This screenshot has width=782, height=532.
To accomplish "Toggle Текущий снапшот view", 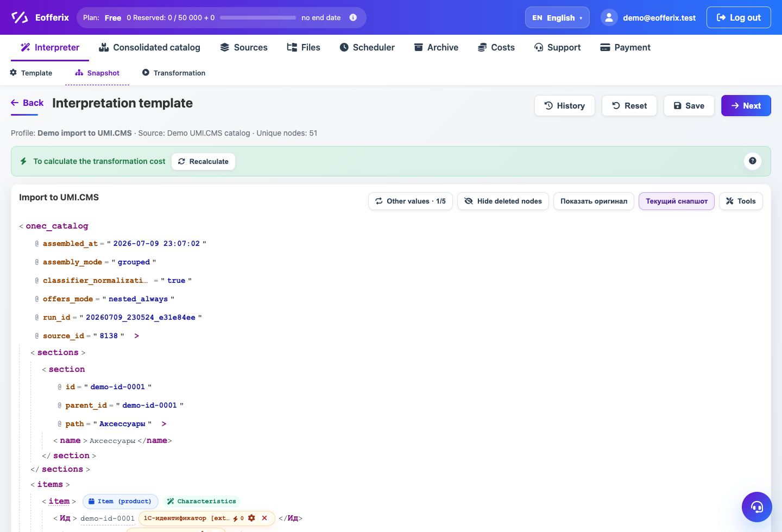I will (x=677, y=201).
